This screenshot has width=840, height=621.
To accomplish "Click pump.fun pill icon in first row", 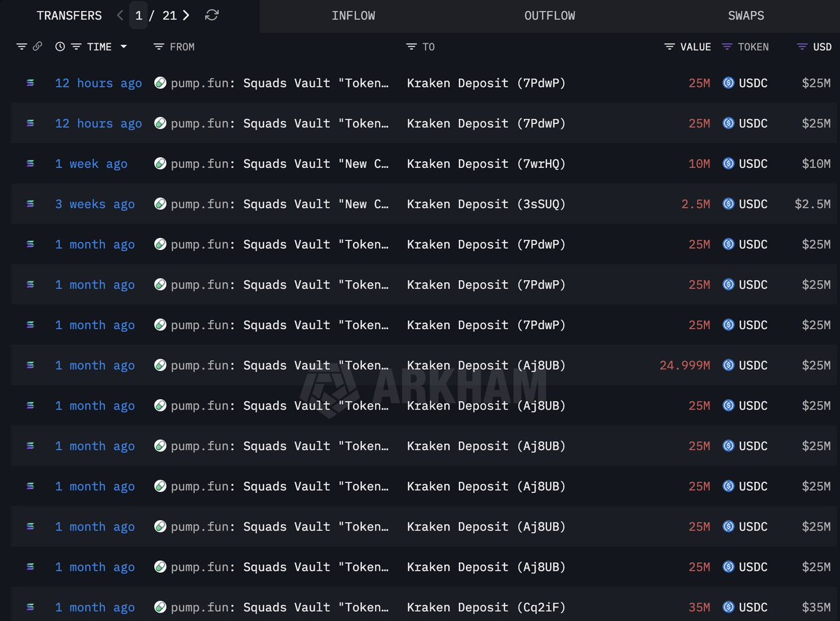I will tap(160, 83).
